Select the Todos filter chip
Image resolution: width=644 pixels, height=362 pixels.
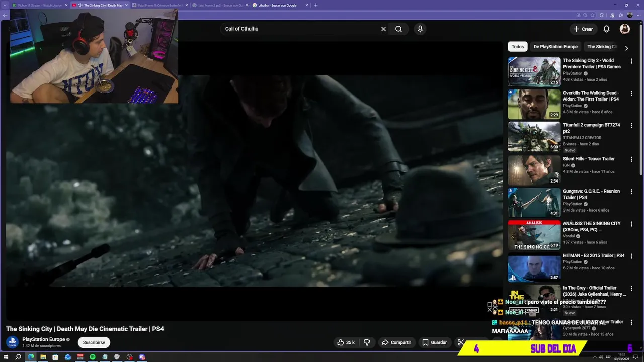point(518,47)
